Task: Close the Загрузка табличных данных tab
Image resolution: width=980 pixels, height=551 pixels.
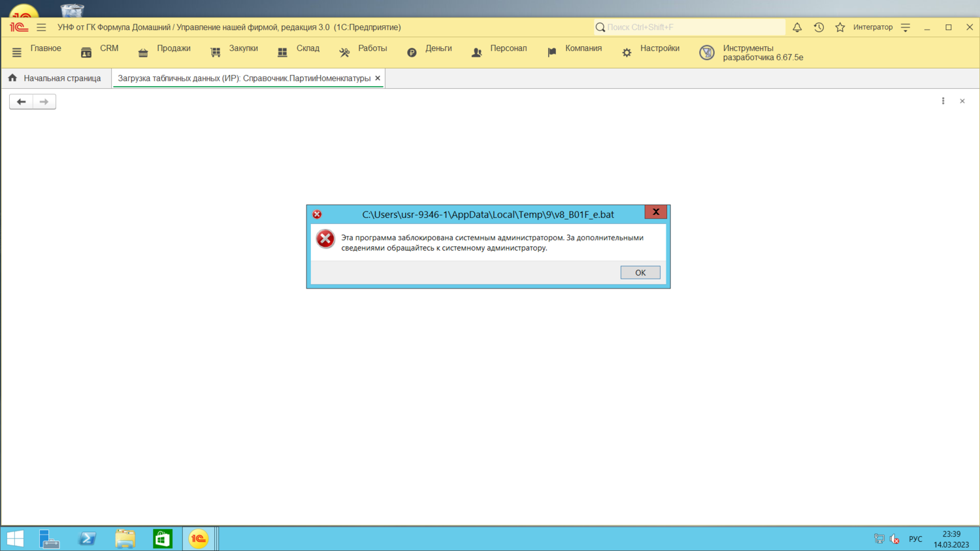Action: 378,78
